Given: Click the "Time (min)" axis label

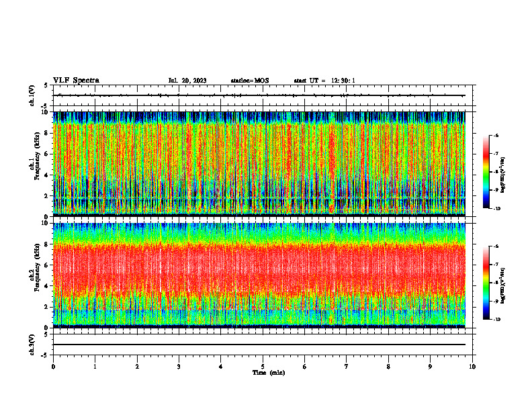Looking at the screenshot, I should [269, 373].
